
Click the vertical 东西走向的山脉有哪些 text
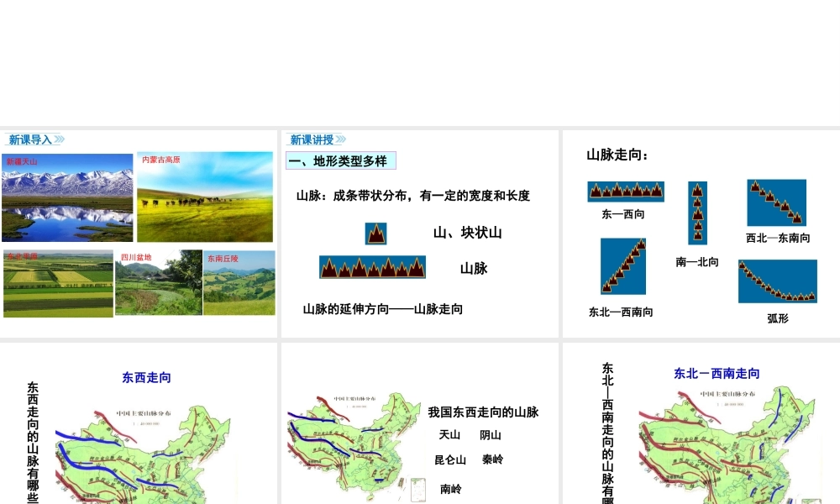(x=33, y=443)
